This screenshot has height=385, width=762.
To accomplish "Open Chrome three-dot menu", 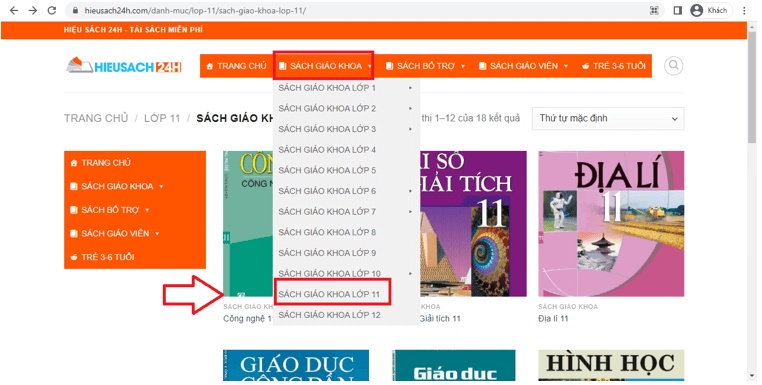I will (x=745, y=10).
